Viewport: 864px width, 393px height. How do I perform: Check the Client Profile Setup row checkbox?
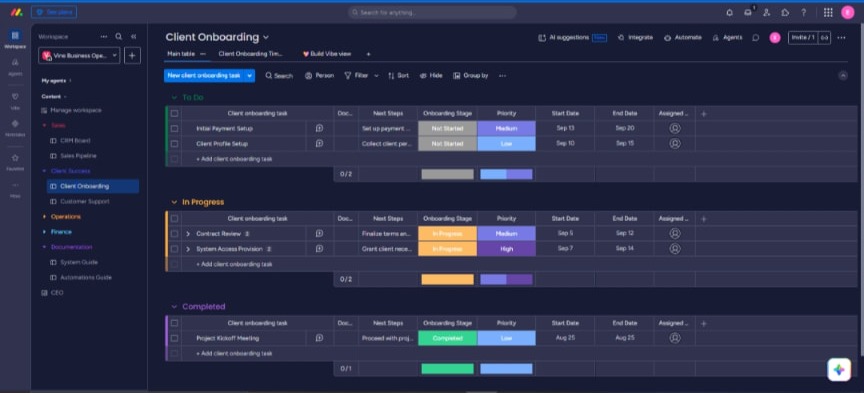174,143
